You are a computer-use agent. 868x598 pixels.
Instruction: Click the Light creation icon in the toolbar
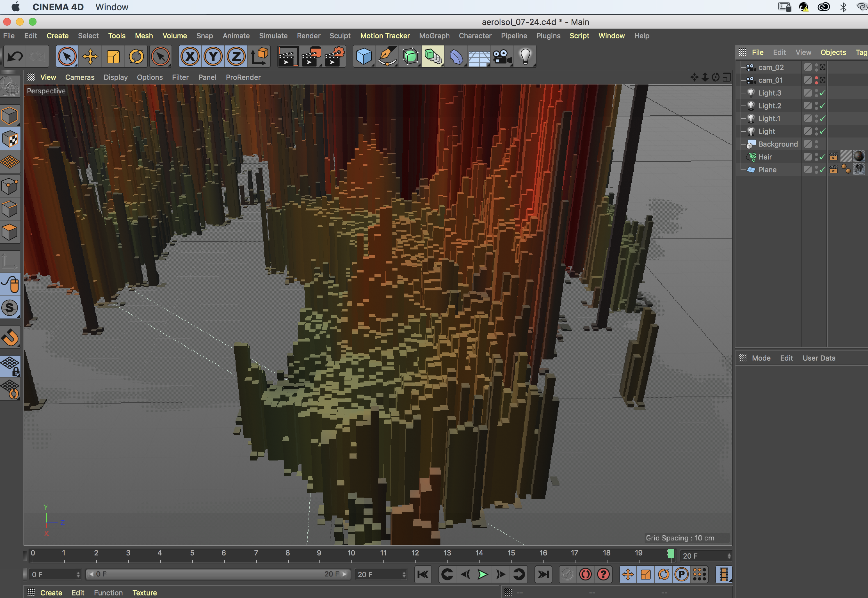[x=525, y=56]
